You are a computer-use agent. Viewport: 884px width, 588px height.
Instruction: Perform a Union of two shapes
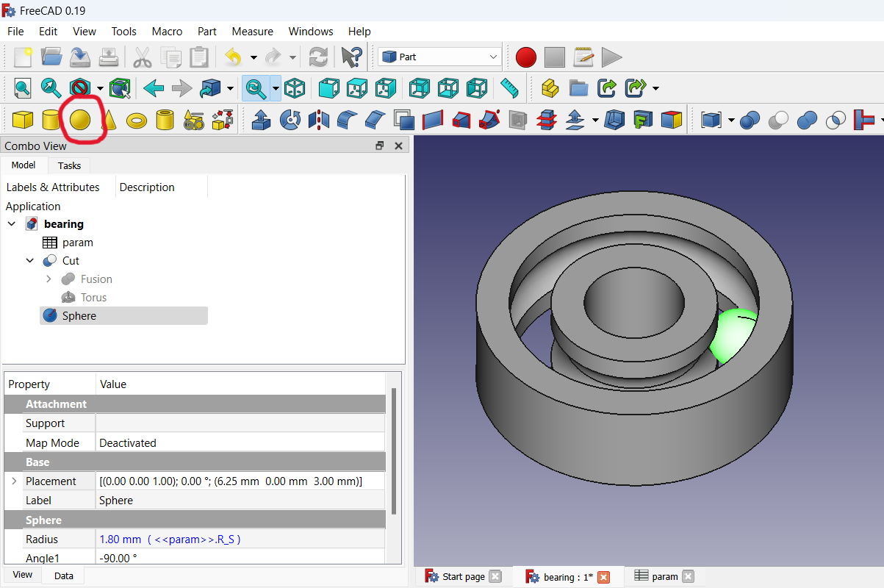pyautogui.click(x=807, y=120)
